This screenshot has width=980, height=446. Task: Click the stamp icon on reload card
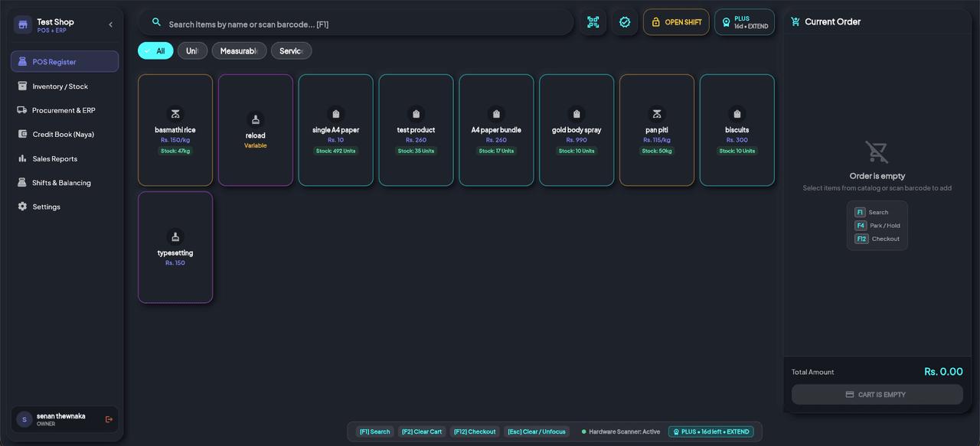pyautogui.click(x=256, y=120)
